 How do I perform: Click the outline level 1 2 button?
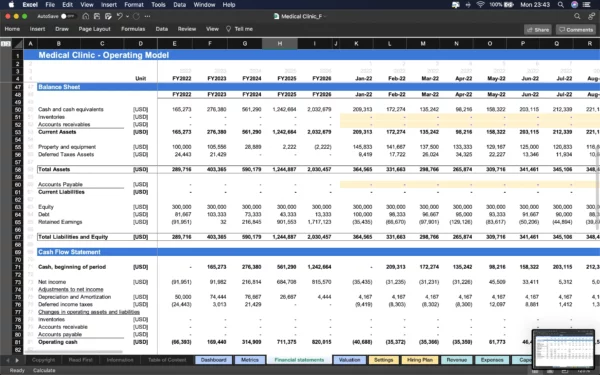(x=6, y=44)
